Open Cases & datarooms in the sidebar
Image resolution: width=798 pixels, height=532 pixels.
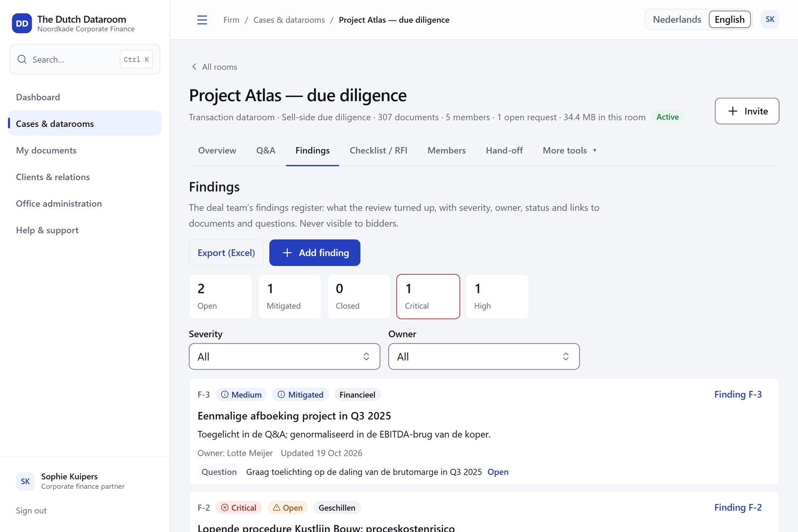85,124
